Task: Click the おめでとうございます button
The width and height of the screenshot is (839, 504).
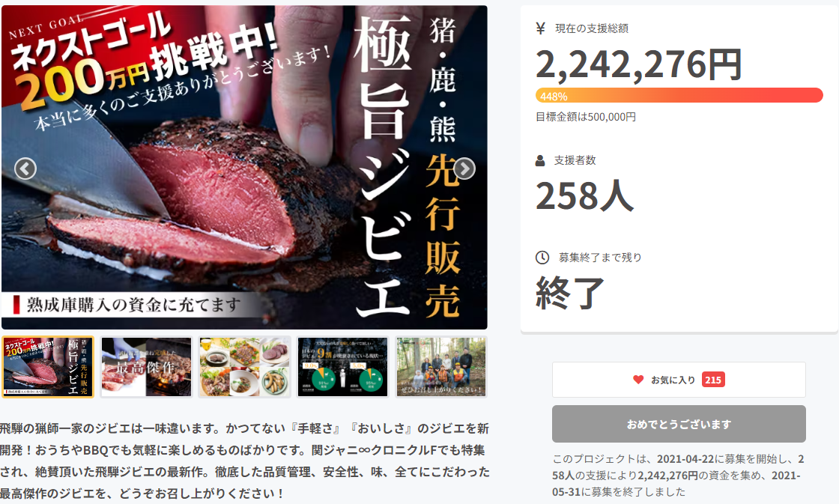Action: point(679,424)
